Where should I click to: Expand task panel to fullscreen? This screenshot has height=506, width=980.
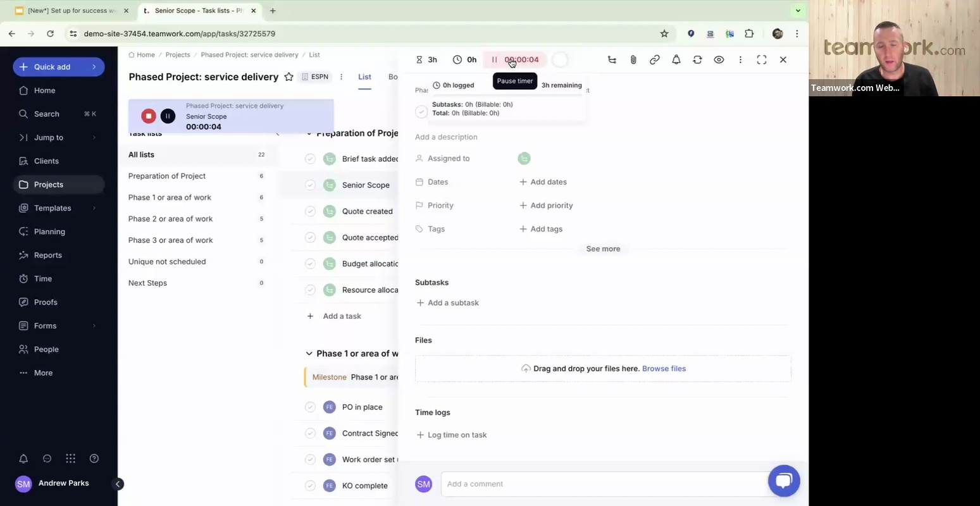tap(762, 59)
